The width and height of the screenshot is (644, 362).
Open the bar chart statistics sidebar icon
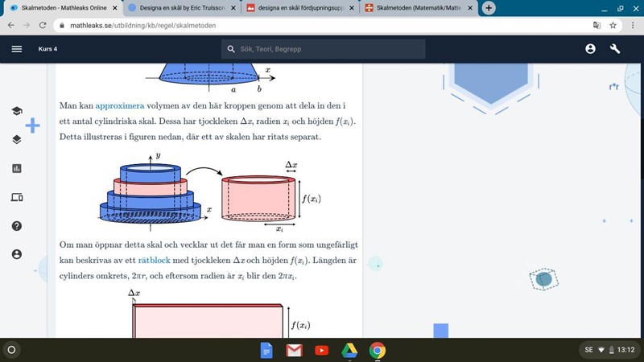17,168
